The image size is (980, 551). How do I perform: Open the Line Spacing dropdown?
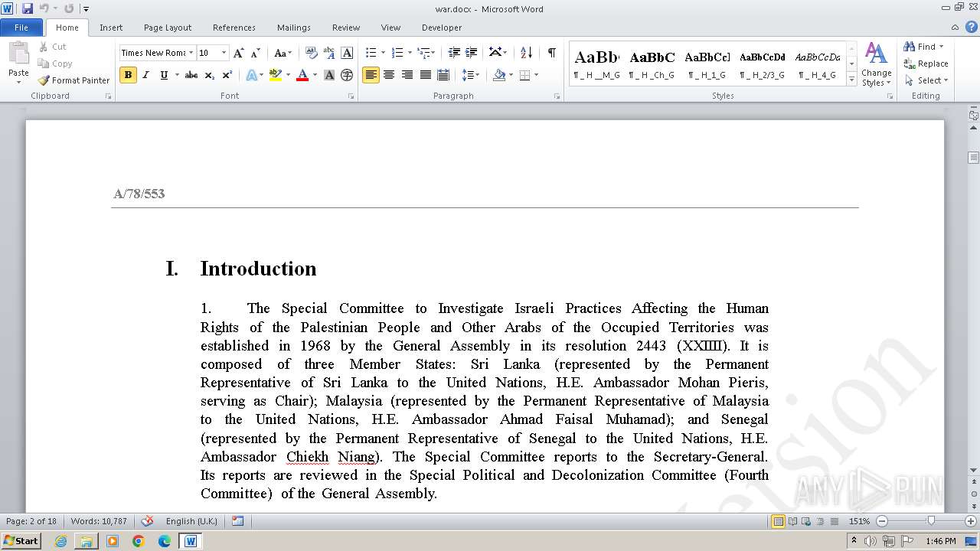pyautogui.click(x=471, y=75)
